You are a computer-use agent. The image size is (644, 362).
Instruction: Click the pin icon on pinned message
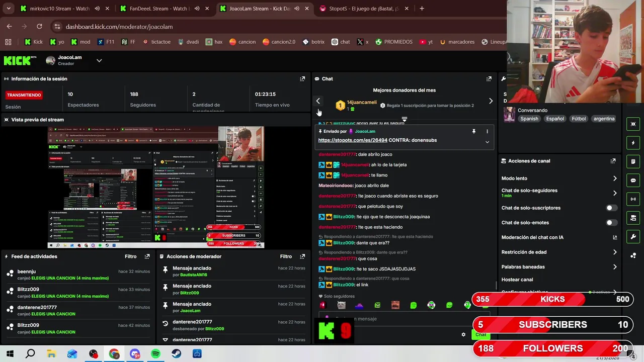pos(473,131)
